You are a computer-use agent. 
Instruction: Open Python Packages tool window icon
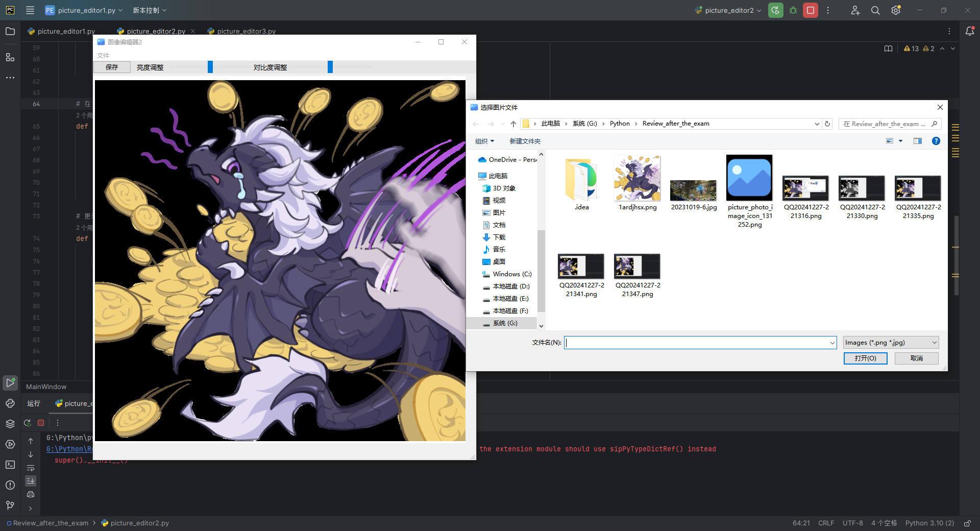(x=10, y=403)
